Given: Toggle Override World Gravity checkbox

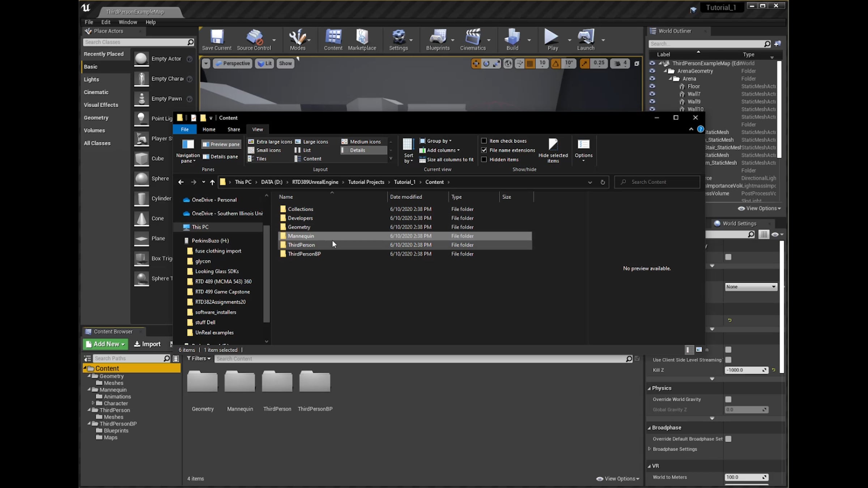Looking at the screenshot, I should point(728,399).
